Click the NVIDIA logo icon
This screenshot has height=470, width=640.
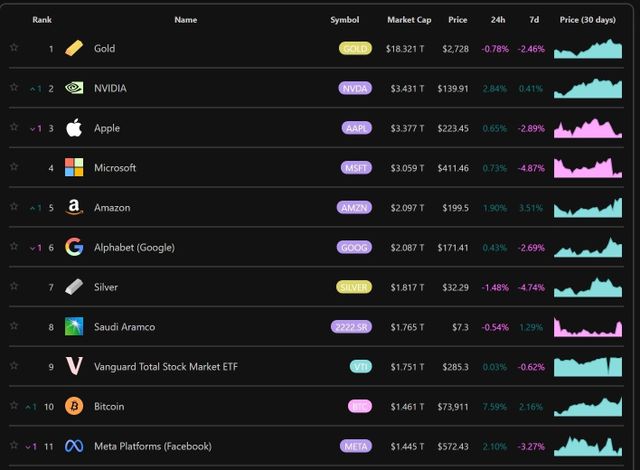tap(74, 88)
